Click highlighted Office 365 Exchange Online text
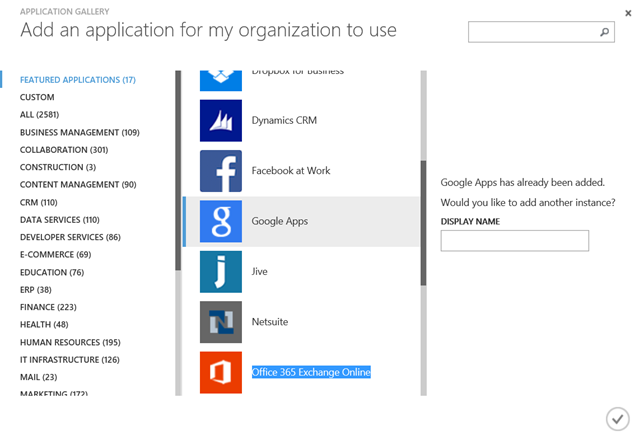Viewport: 639px width, 440px height. point(311,372)
